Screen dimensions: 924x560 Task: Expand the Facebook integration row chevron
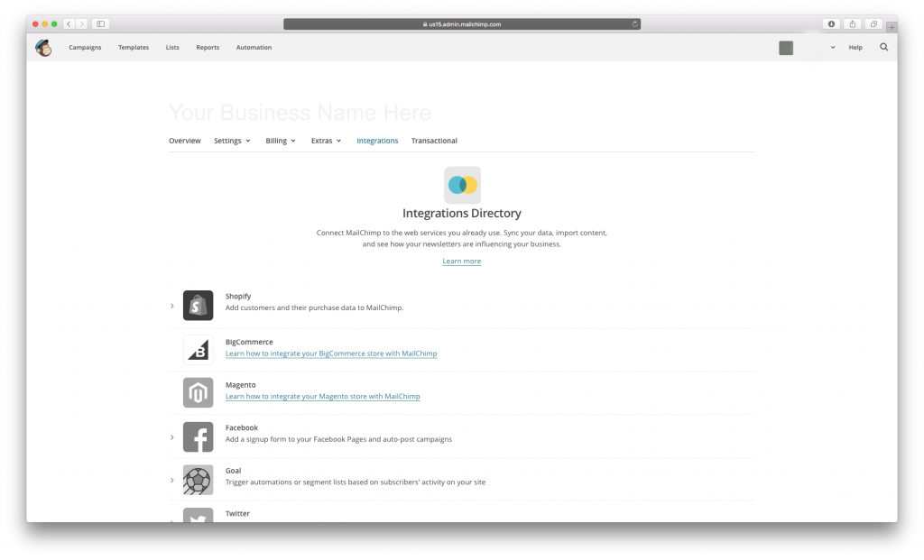(x=172, y=437)
